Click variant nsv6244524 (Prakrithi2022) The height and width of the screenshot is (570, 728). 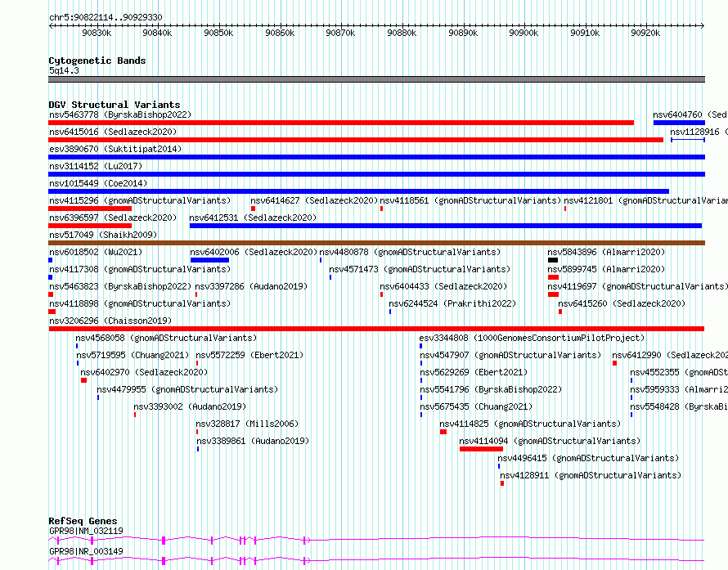coord(452,303)
